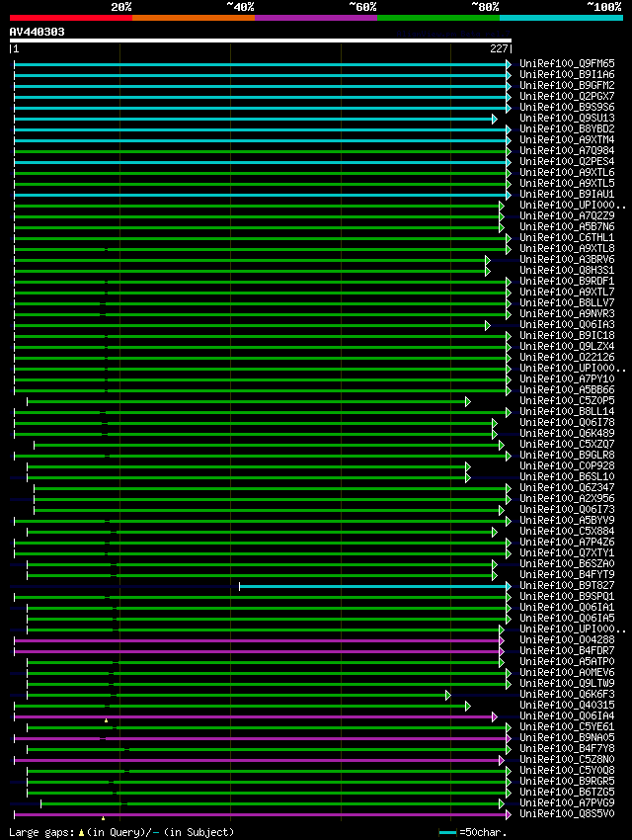This screenshot has height=840, width=632.
Task: Select the orange ~40% color legend segment
Action: (194, 18)
